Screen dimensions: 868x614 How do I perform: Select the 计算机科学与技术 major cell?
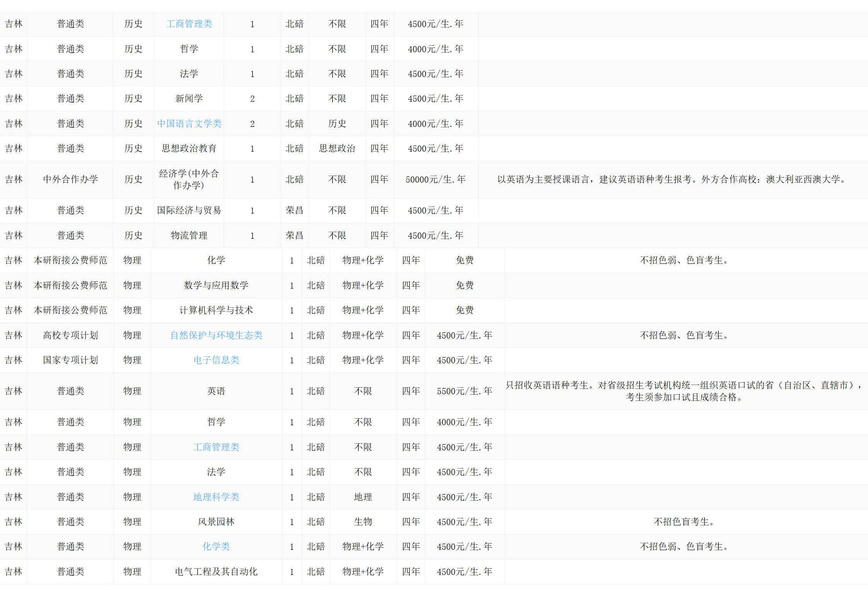[216, 310]
